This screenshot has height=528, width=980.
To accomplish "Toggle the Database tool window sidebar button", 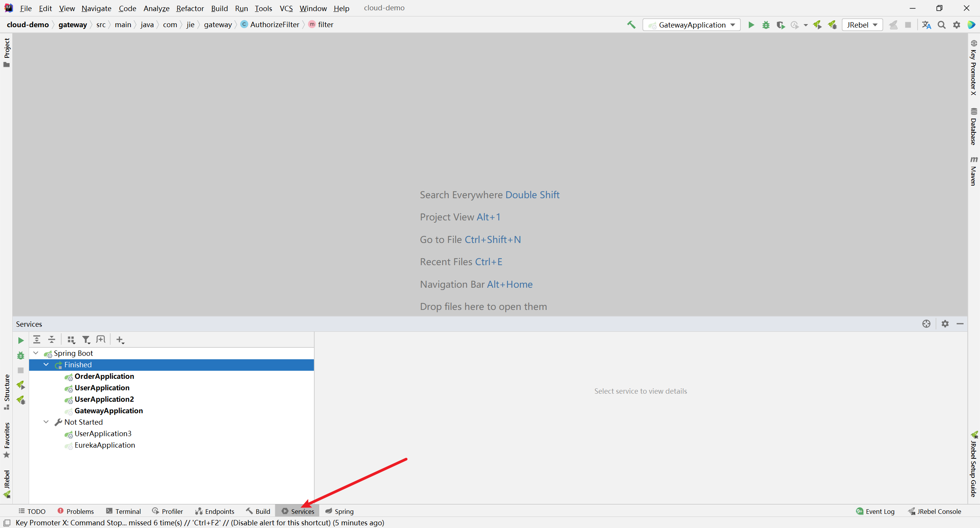I will [x=973, y=127].
